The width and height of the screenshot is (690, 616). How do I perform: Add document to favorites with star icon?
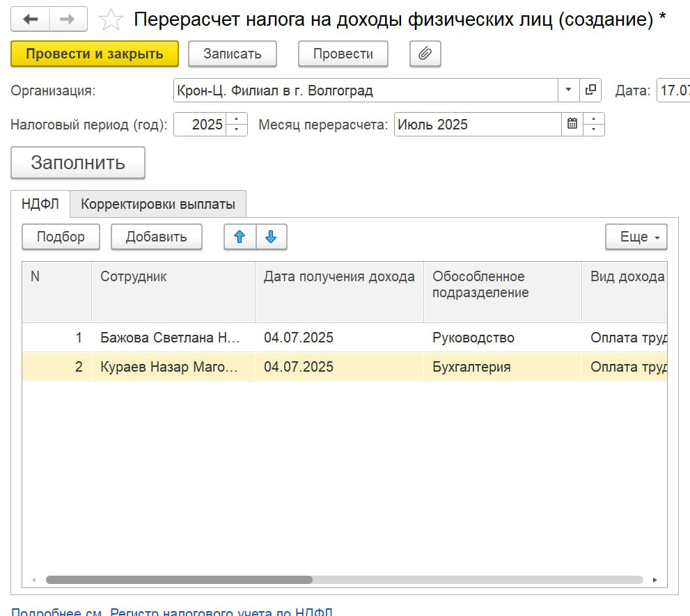110,20
